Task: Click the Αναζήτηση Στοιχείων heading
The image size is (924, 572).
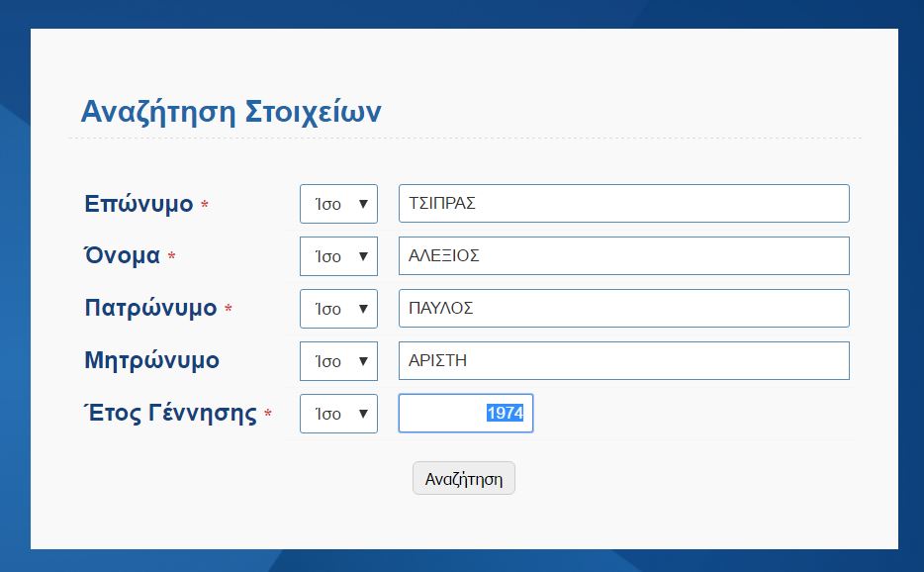Action: click(231, 111)
